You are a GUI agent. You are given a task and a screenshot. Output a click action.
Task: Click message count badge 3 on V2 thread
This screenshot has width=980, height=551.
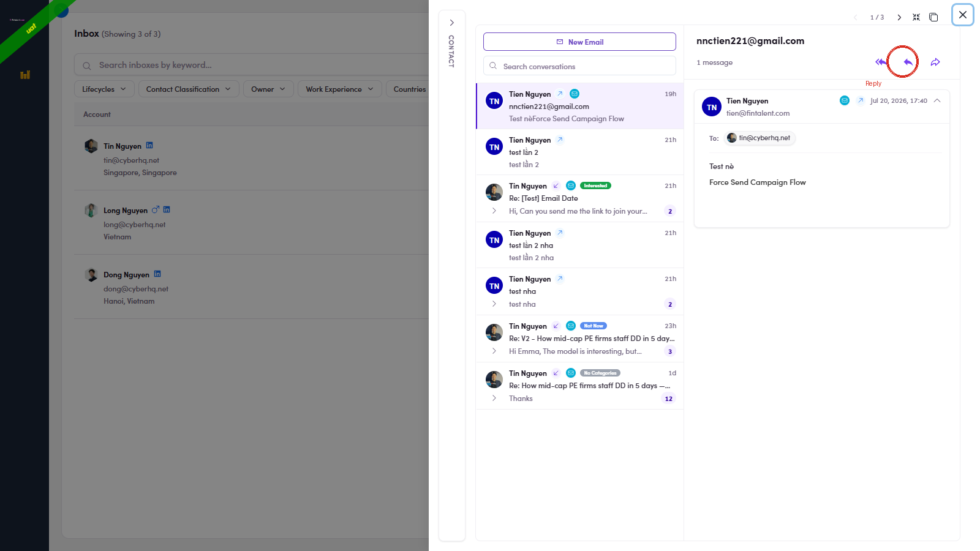670,351
